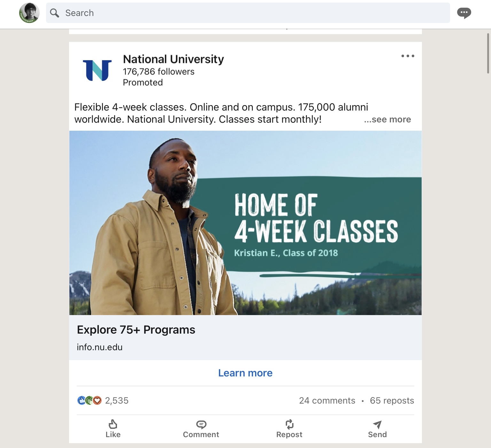Click the Learn more button
The image size is (491, 448).
click(245, 373)
